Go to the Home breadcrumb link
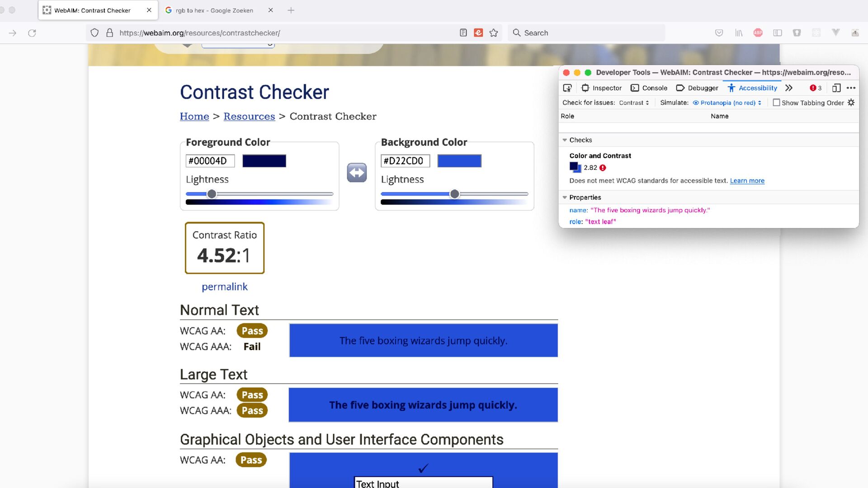The width and height of the screenshot is (868, 488). point(194,116)
